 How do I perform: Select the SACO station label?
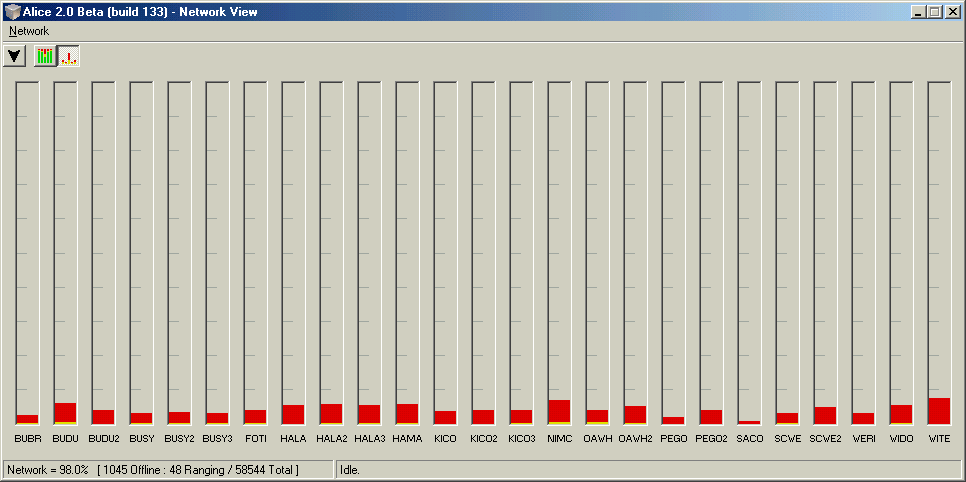749,438
